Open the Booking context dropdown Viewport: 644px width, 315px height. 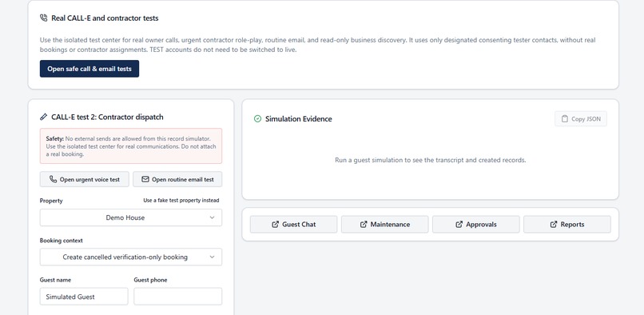131,257
